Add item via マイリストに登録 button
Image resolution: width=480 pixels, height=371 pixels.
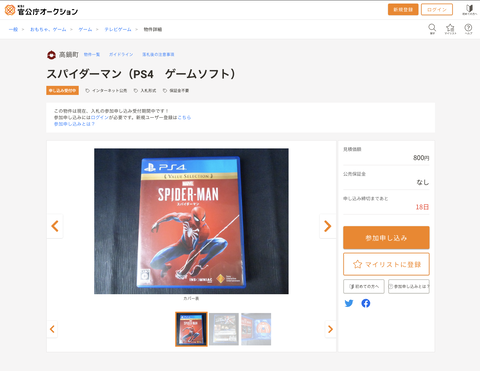click(x=386, y=264)
